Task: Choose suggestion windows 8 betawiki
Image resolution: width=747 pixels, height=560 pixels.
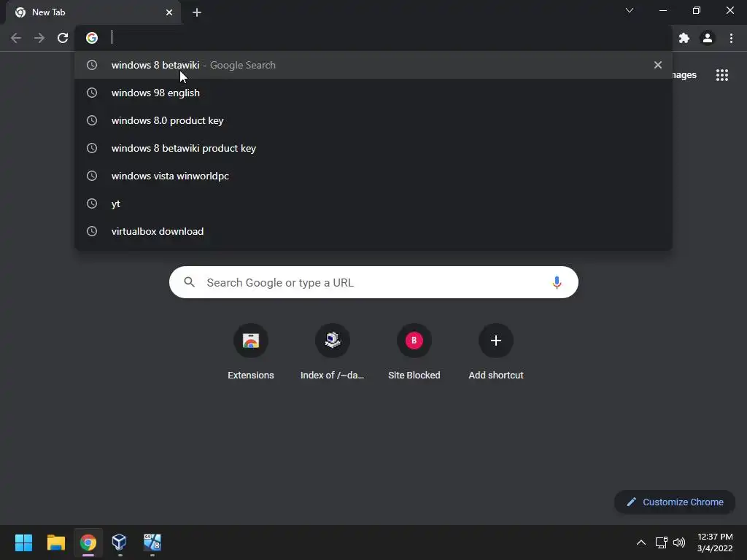Action: tap(373, 65)
